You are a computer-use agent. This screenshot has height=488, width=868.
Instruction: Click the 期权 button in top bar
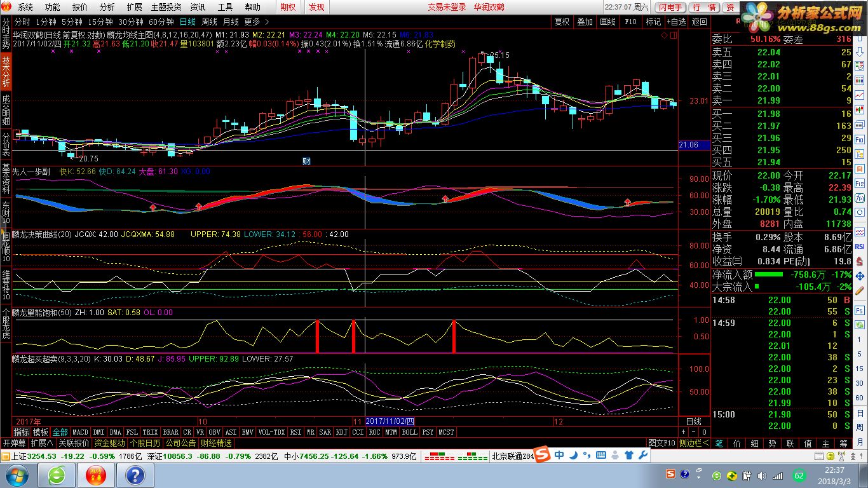pos(288,7)
